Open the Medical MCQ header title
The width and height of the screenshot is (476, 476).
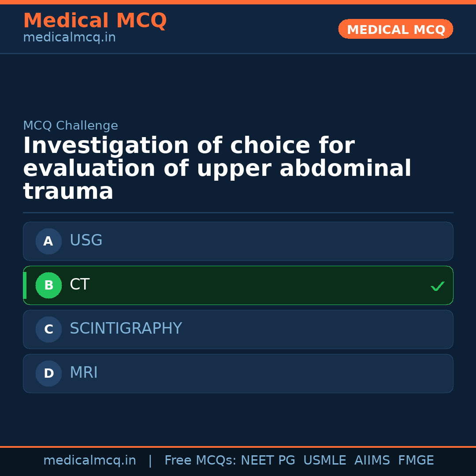click(95, 21)
